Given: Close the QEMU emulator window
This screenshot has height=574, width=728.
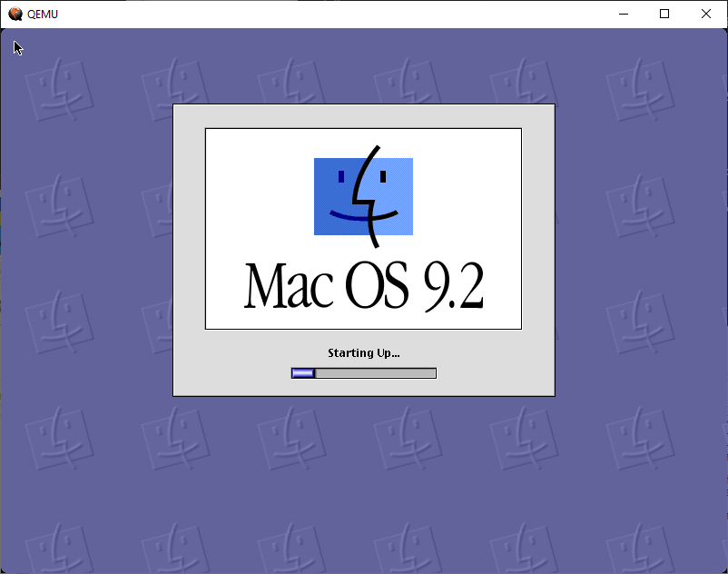Looking at the screenshot, I should [x=706, y=14].
